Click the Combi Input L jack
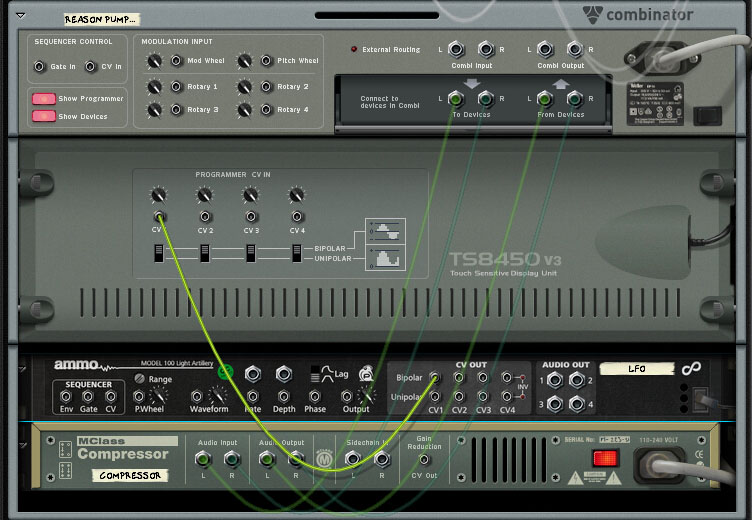The width and height of the screenshot is (752, 520). pyautogui.click(x=456, y=49)
